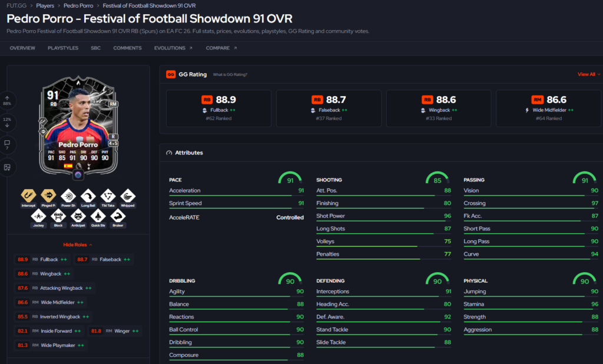603x364 pixels.
Task: Click the Pedro Porro player card image
Action: click(x=78, y=125)
